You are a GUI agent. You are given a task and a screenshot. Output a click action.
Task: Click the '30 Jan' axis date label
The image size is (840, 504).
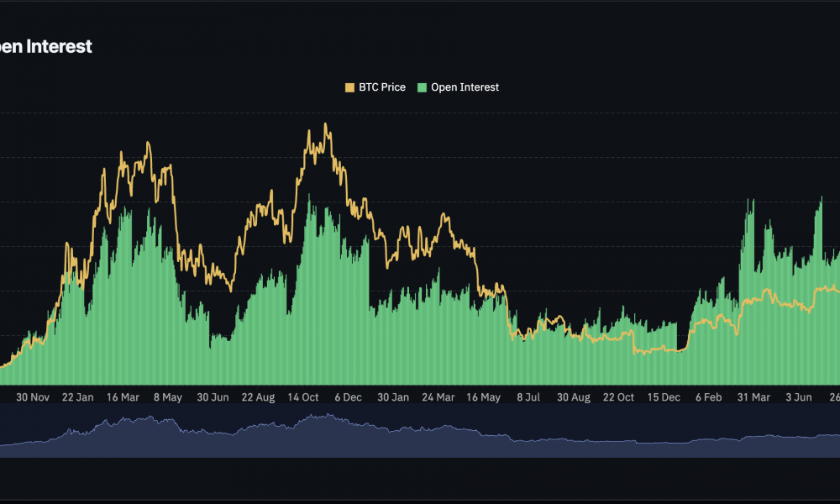pyautogui.click(x=392, y=397)
